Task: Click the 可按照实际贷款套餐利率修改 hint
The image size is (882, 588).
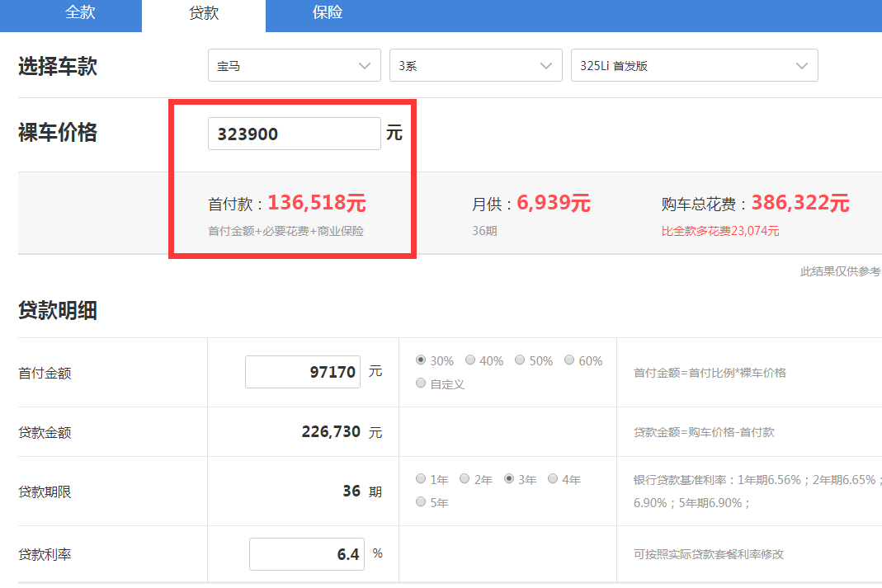Action: click(x=709, y=554)
